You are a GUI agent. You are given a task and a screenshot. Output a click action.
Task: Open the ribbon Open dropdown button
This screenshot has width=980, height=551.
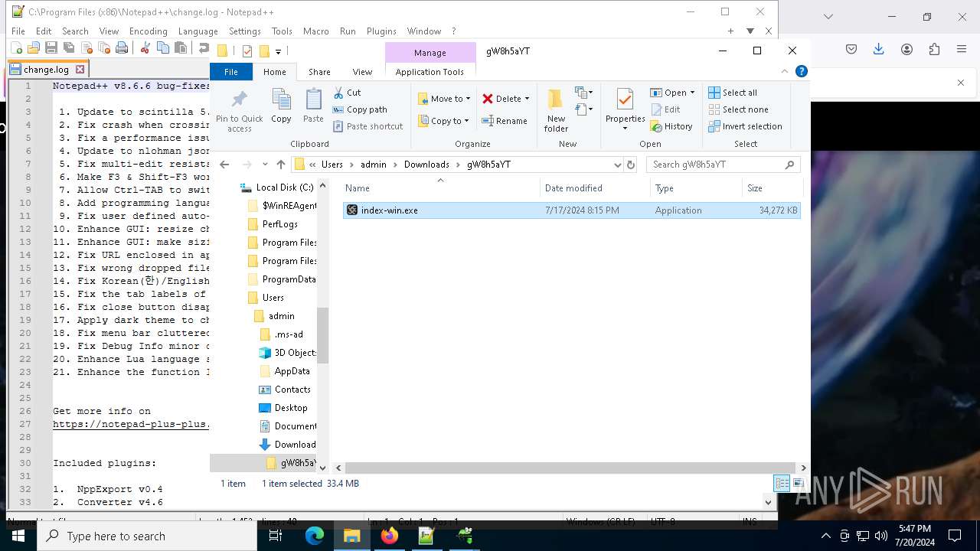coord(672,93)
